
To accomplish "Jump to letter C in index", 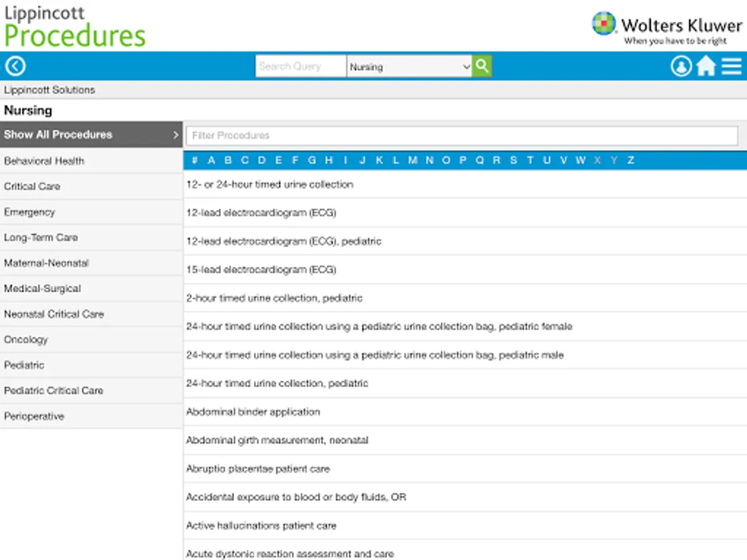I will [x=245, y=160].
